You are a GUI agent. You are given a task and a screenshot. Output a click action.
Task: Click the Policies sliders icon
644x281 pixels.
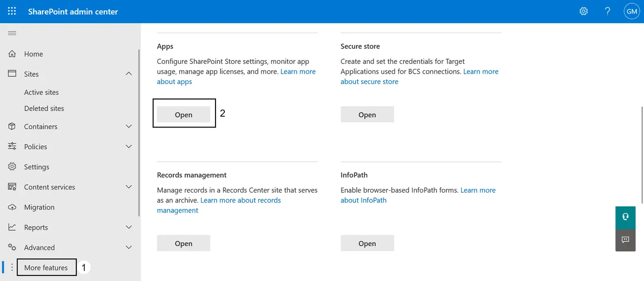[12, 146]
